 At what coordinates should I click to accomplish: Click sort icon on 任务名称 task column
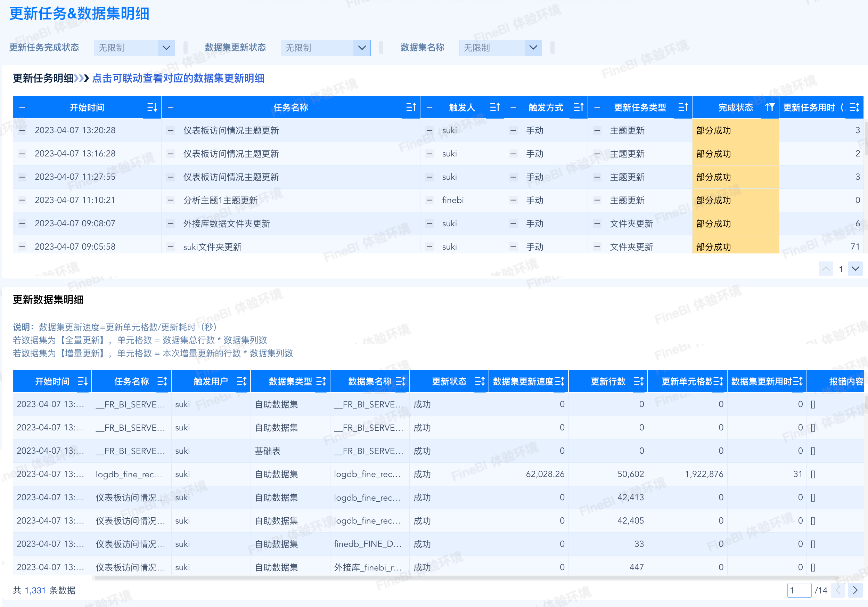point(411,107)
